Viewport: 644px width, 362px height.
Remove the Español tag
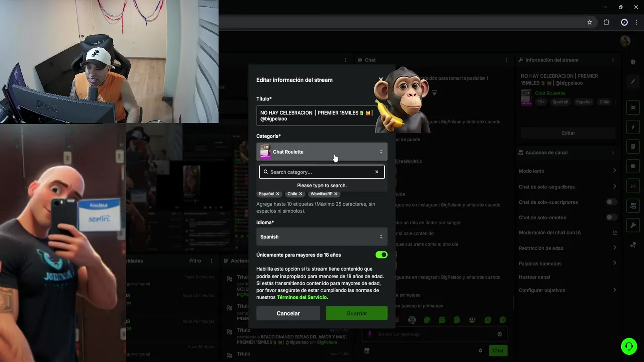pyautogui.click(x=277, y=194)
